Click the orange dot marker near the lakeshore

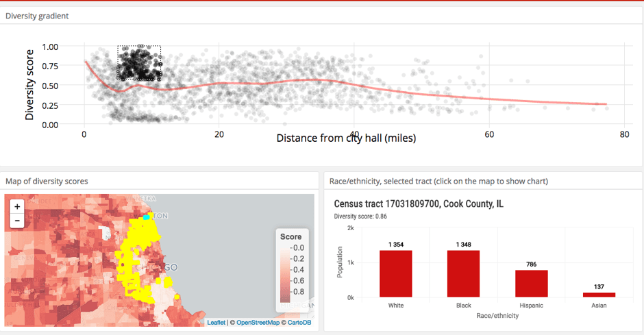point(177,297)
